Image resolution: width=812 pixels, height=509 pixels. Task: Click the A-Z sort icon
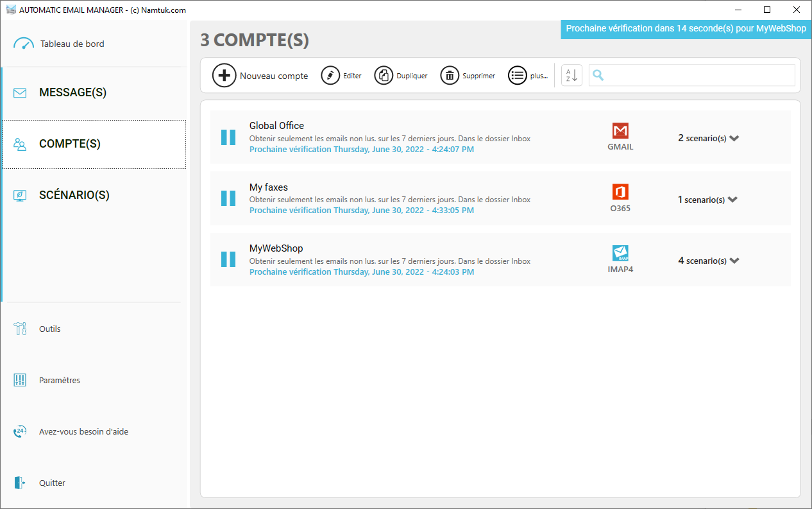[571, 75]
